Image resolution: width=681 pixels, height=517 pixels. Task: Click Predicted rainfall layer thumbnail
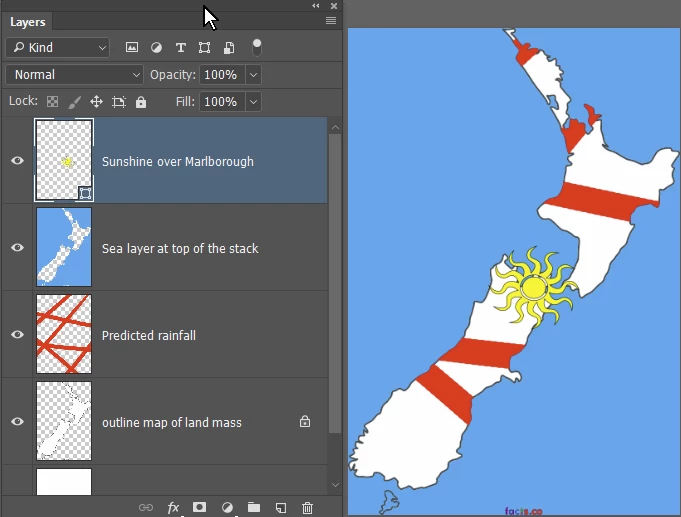[64, 334]
